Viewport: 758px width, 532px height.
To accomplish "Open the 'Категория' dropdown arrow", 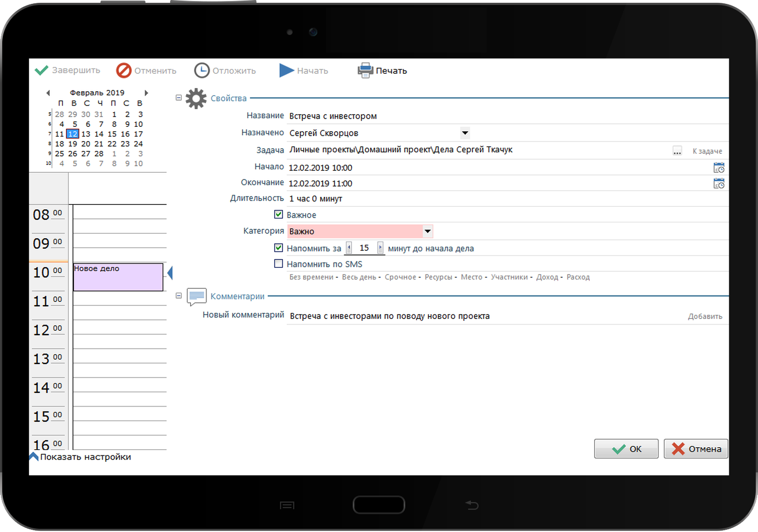I will (x=427, y=231).
